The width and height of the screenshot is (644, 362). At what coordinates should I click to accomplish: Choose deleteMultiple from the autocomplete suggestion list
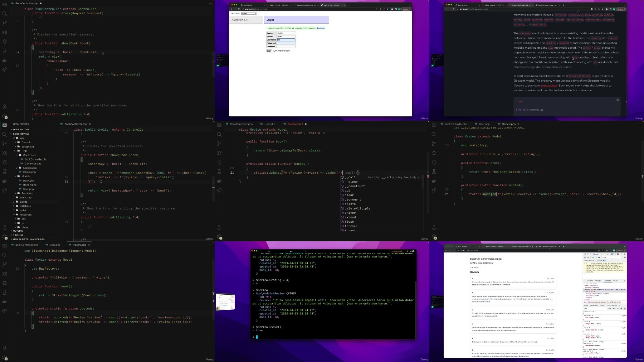357,208
